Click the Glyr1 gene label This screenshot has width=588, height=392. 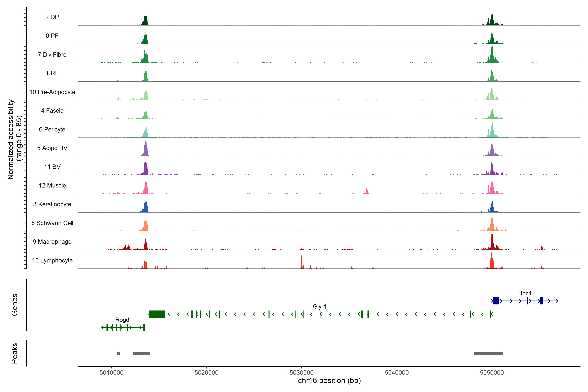point(319,307)
